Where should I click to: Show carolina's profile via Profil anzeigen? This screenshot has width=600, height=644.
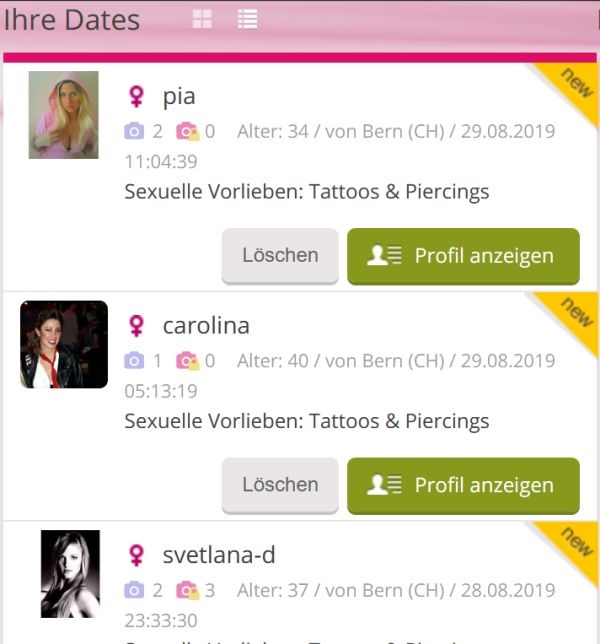[x=463, y=485]
